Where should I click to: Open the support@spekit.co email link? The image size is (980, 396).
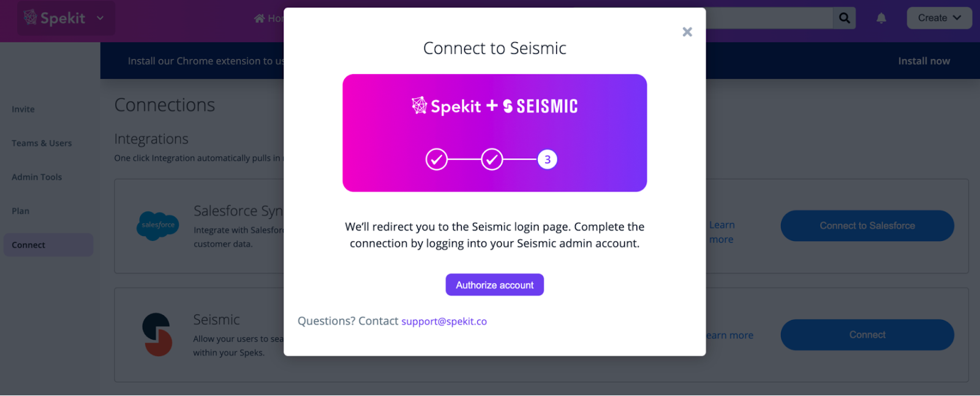coord(444,321)
